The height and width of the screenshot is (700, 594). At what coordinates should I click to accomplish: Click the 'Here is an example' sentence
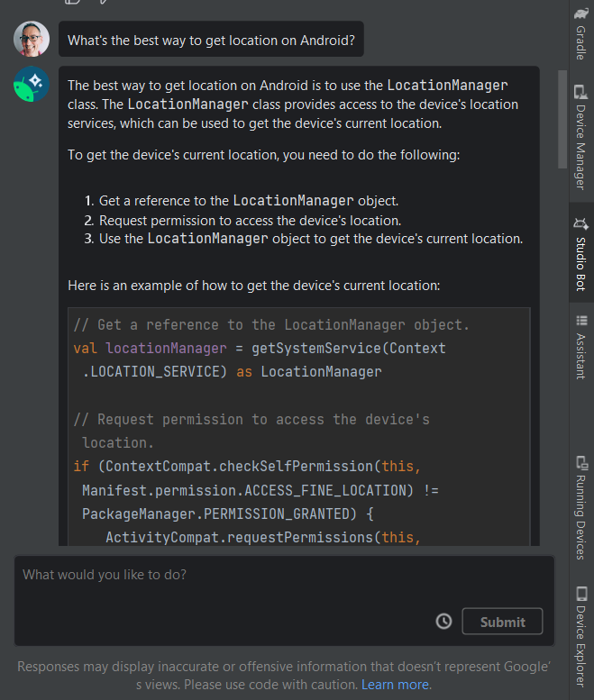253,286
